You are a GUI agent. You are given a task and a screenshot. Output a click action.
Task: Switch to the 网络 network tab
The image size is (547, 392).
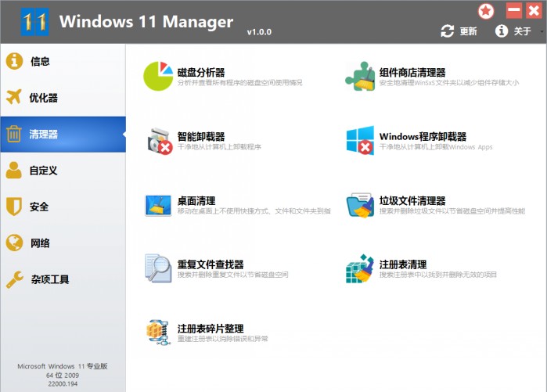click(39, 243)
